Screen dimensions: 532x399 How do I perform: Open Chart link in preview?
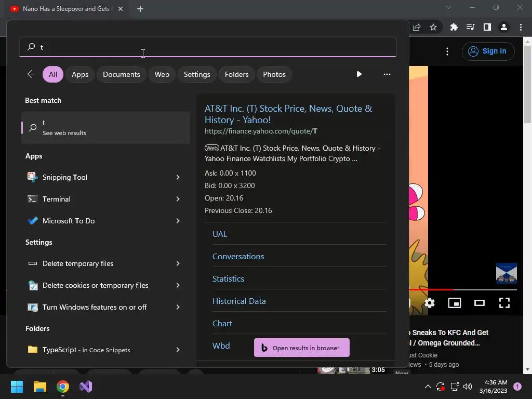pos(222,324)
